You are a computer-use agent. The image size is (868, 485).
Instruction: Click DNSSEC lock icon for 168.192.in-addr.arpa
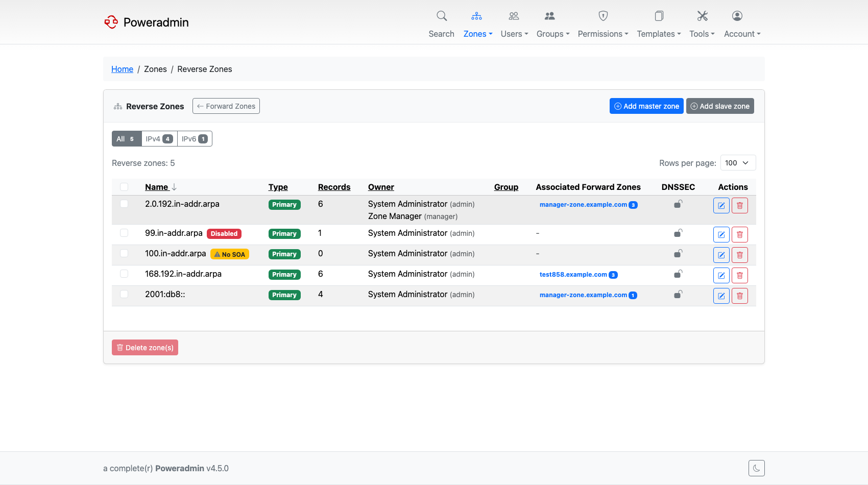coord(678,274)
